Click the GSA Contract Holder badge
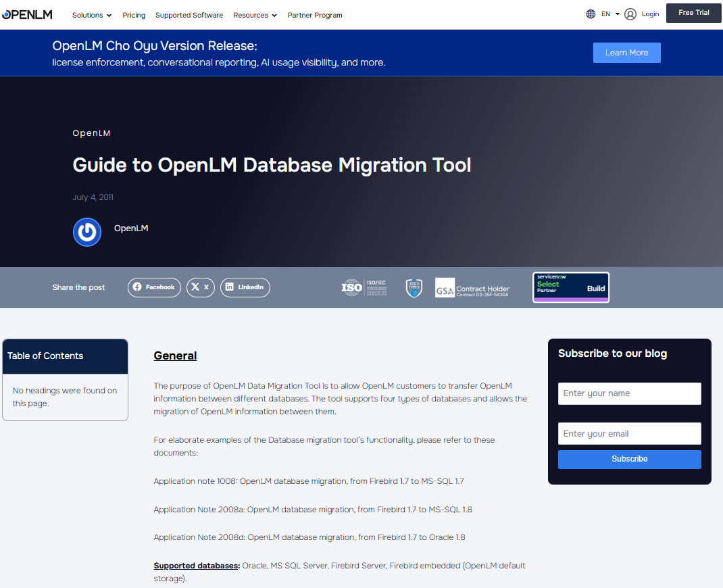 tap(472, 288)
